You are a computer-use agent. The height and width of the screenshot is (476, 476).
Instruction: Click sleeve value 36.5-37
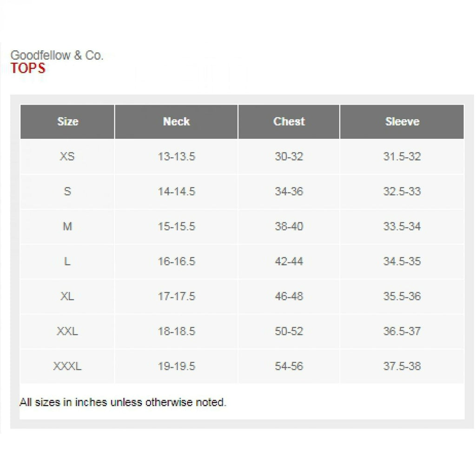click(402, 331)
